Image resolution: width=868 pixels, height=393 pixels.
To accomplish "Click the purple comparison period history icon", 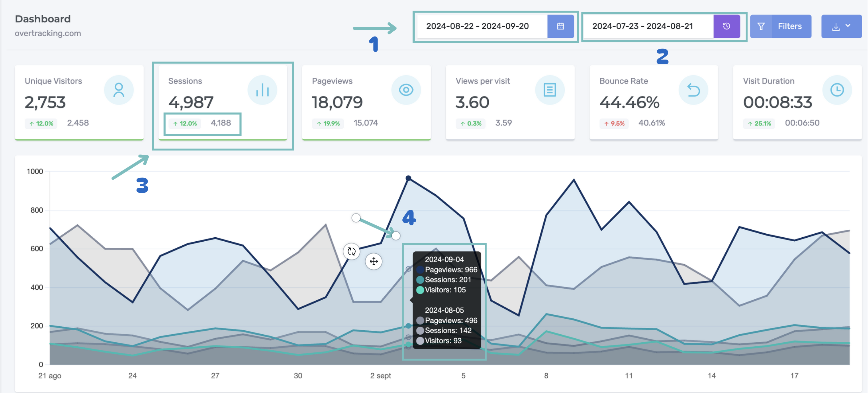I will [x=727, y=26].
